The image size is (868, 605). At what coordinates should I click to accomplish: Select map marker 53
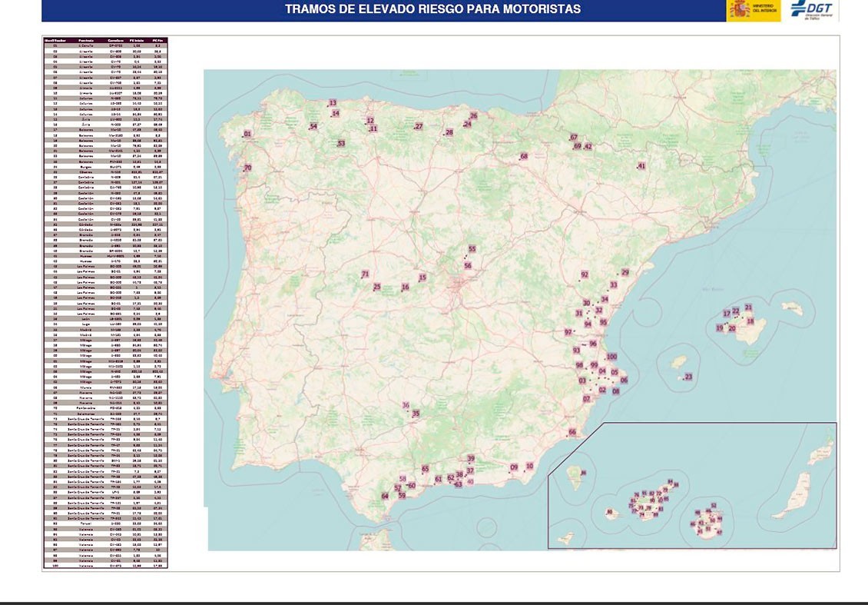pyautogui.click(x=342, y=144)
